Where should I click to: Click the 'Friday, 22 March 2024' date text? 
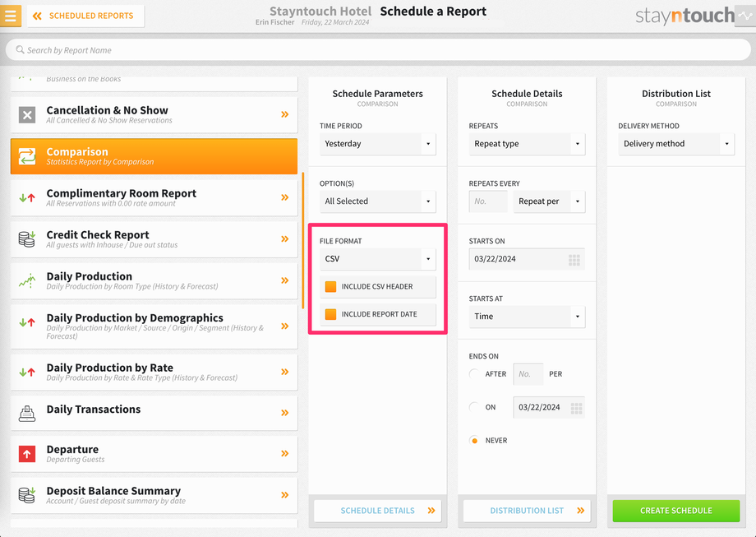click(335, 22)
